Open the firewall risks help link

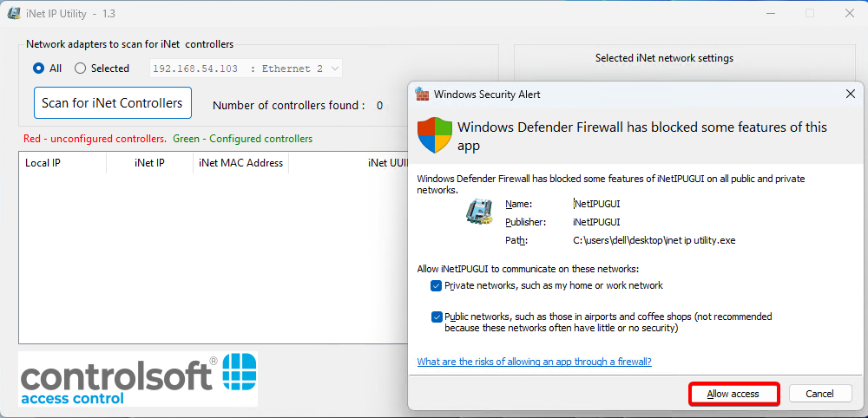[x=534, y=362]
